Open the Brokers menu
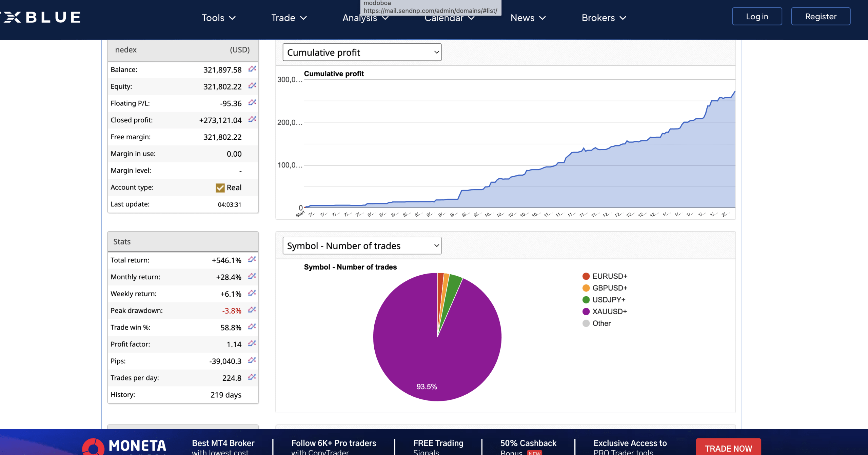 pos(604,18)
